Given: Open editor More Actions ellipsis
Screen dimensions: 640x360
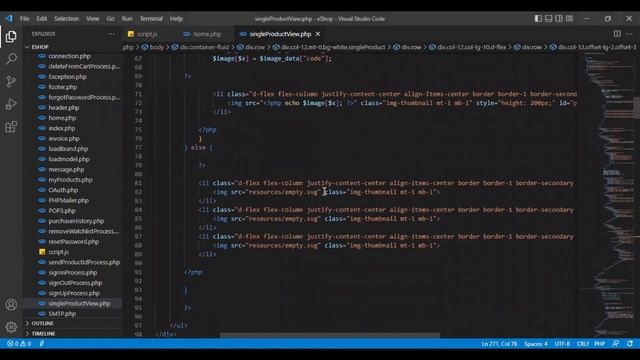Looking at the screenshot, I should (x=629, y=34).
